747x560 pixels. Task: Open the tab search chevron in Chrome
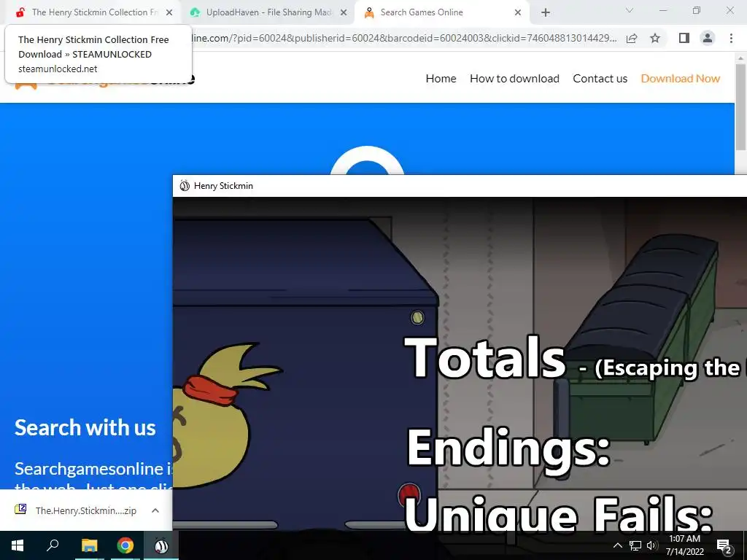tap(629, 10)
